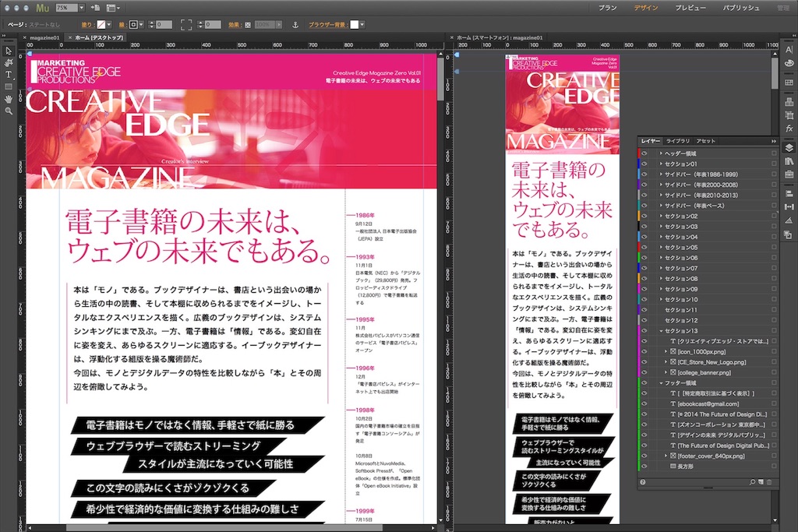
Task: Open the Wrap panel icon
Action: coord(789,234)
